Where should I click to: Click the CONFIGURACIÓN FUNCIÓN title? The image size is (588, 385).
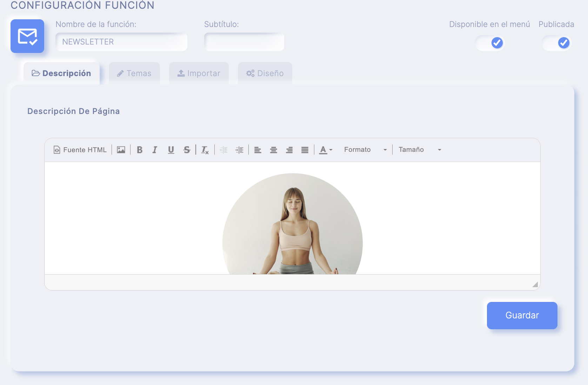point(82,5)
